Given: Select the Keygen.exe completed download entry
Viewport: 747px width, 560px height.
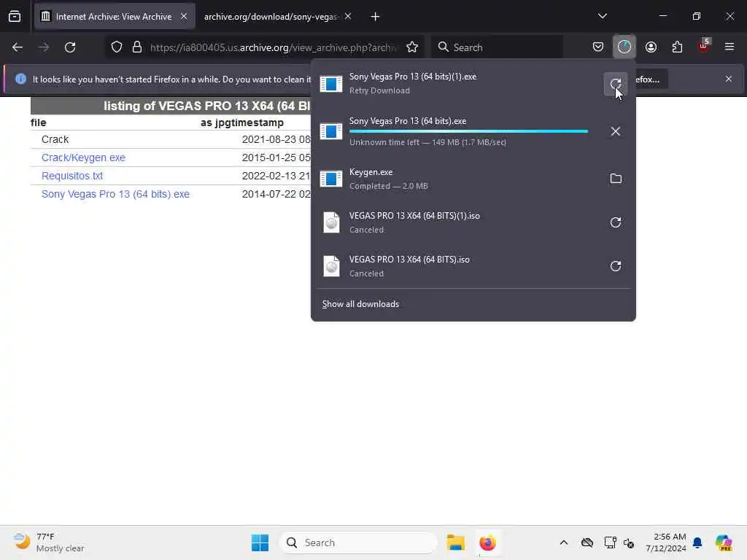Looking at the screenshot, I should 473,179.
